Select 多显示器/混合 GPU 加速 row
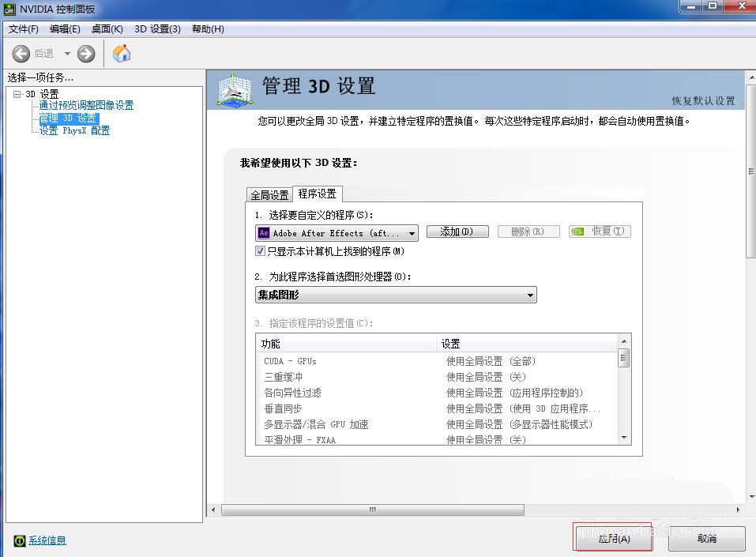Viewport: 756px width, 557px height. 436,424
